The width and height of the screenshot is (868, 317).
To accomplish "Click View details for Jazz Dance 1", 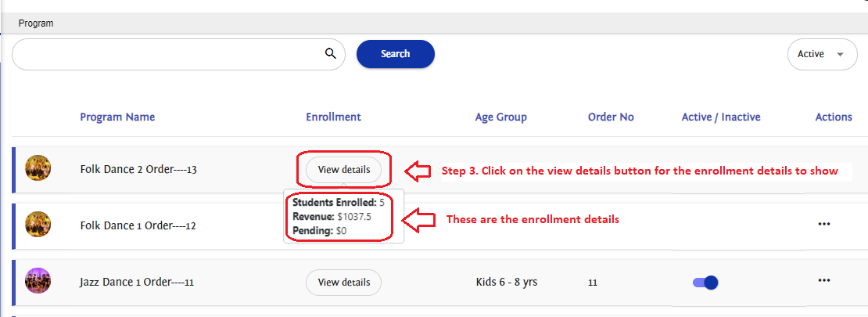I will point(343,283).
